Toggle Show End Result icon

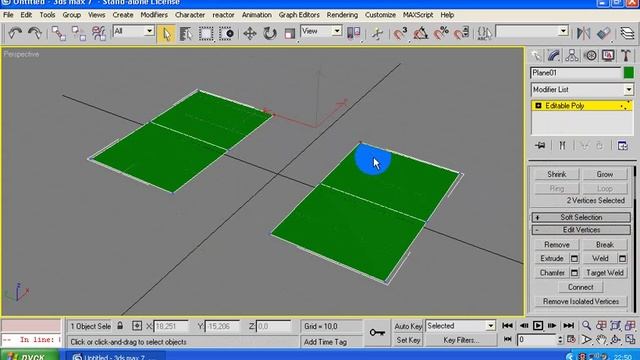pyautogui.click(x=562, y=146)
